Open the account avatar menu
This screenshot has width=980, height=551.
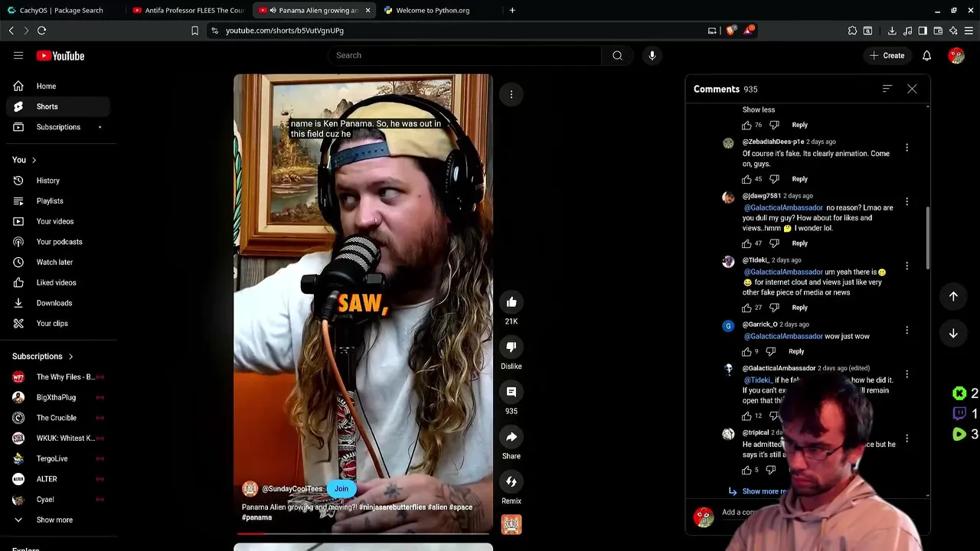(956, 55)
